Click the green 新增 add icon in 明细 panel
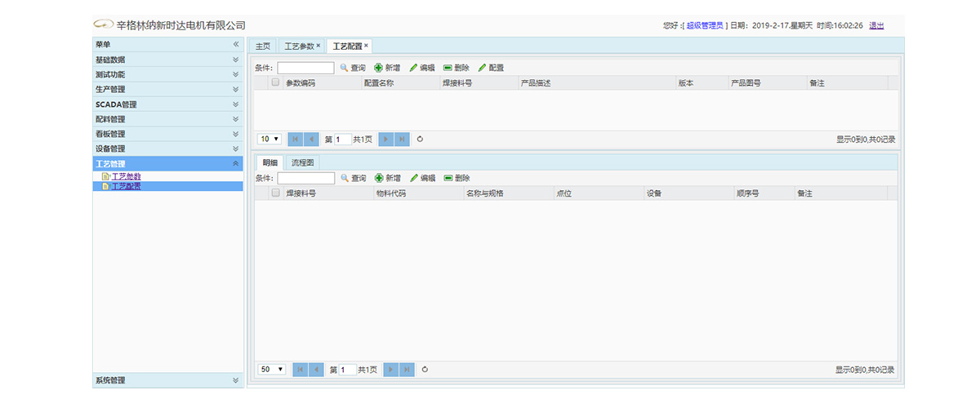Viewport: 980px width, 408px height. click(379, 178)
